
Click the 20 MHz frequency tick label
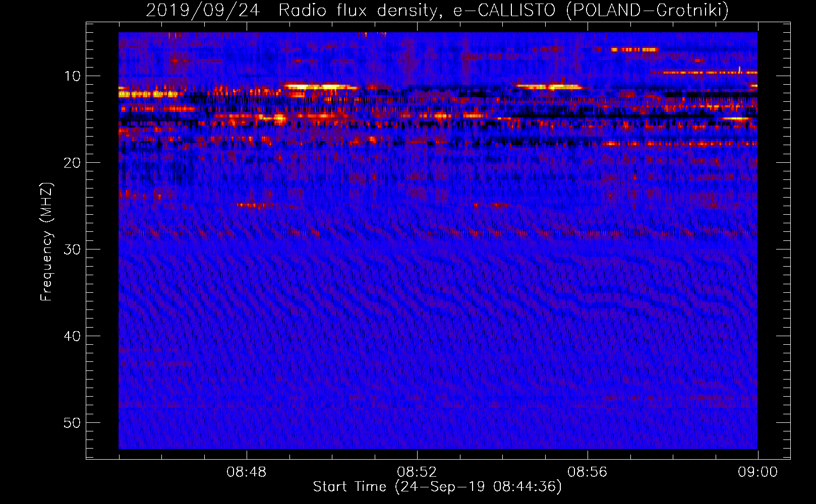click(x=72, y=163)
